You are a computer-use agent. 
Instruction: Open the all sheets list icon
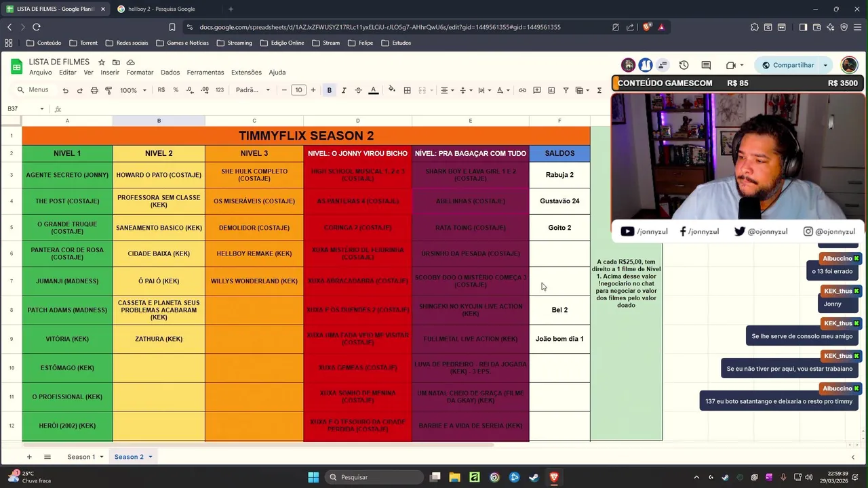point(47,457)
